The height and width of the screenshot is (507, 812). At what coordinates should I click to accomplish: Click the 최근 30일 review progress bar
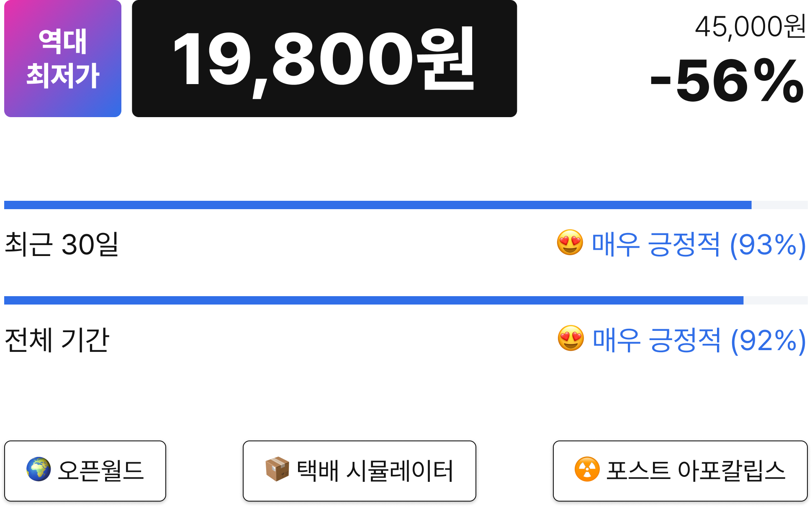(406, 205)
